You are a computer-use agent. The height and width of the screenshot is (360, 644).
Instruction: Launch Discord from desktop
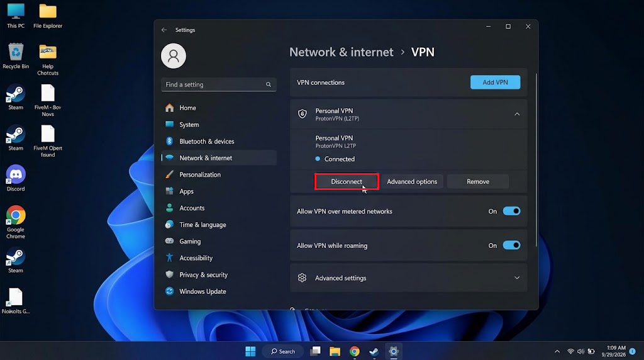[16, 178]
